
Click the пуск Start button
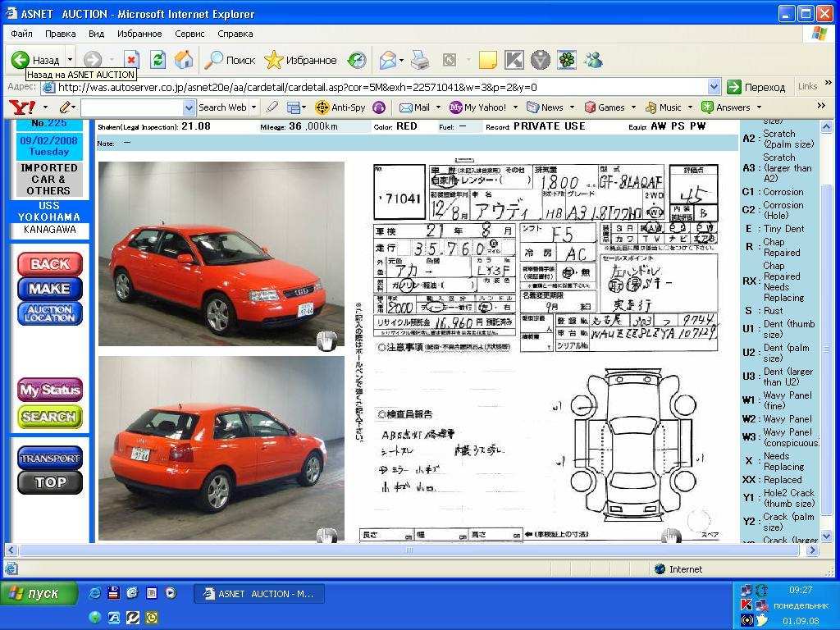pos(39,594)
